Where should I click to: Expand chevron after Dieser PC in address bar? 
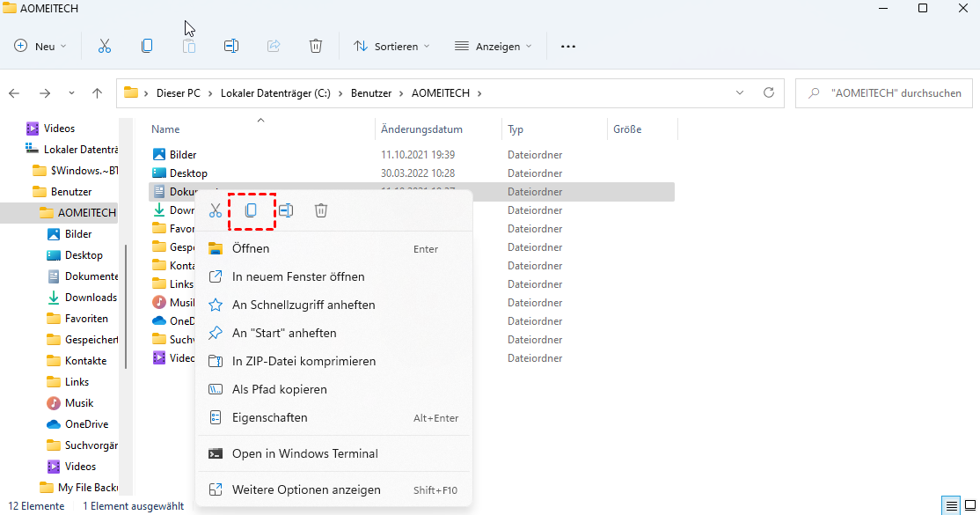[x=210, y=93]
